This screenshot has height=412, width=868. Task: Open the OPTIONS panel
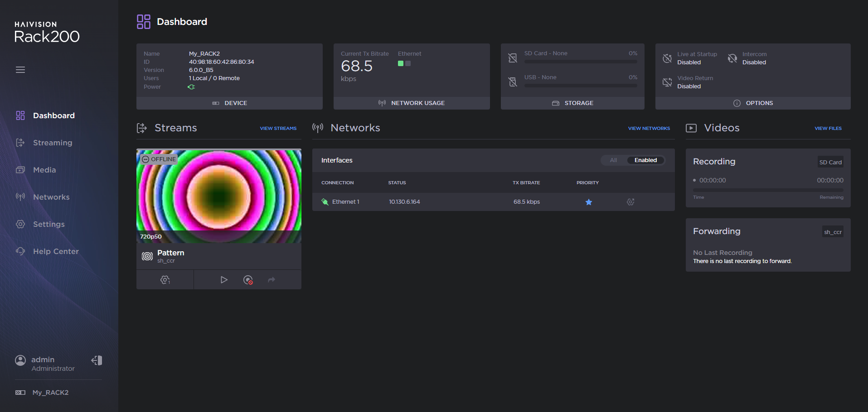[x=753, y=103]
